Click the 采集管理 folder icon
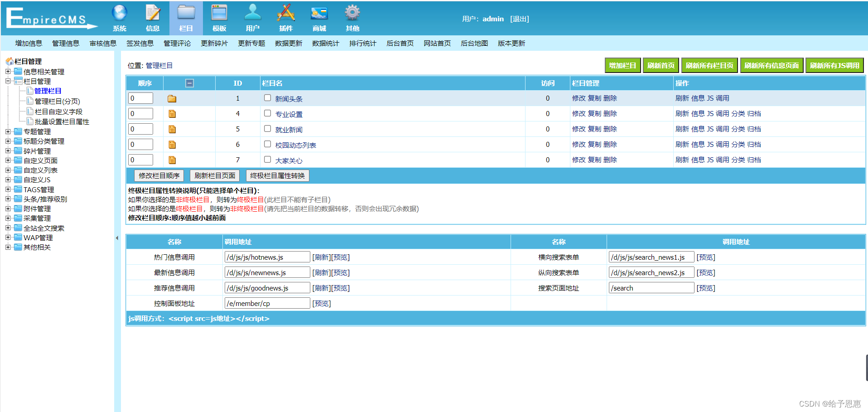Image resolution: width=868 pixels, height=412 pixels. coord(18,218)
